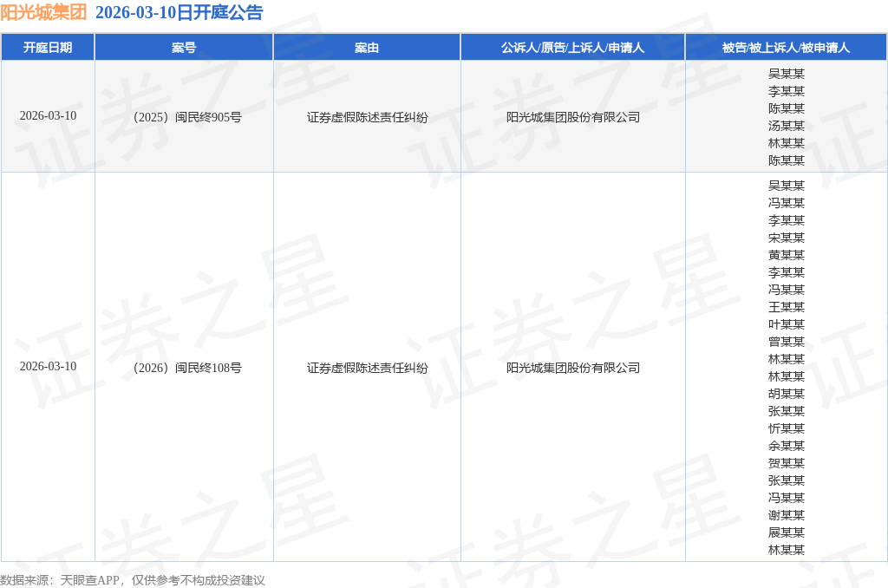The height and width of the screenshot is (588, 888).
Task: Click 吴某某 in the 闽民终905号 row
Action: coord(786,74)
